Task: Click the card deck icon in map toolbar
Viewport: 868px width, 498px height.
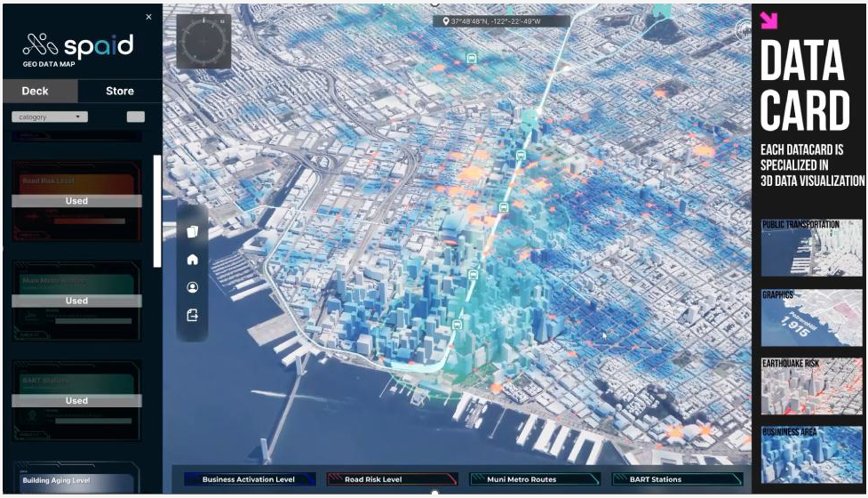Action: point(192,232)
